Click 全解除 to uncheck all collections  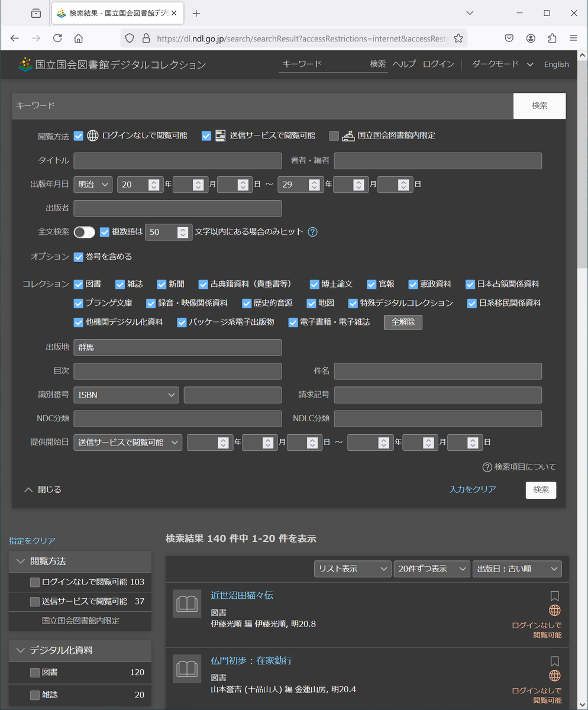[403, 322]
